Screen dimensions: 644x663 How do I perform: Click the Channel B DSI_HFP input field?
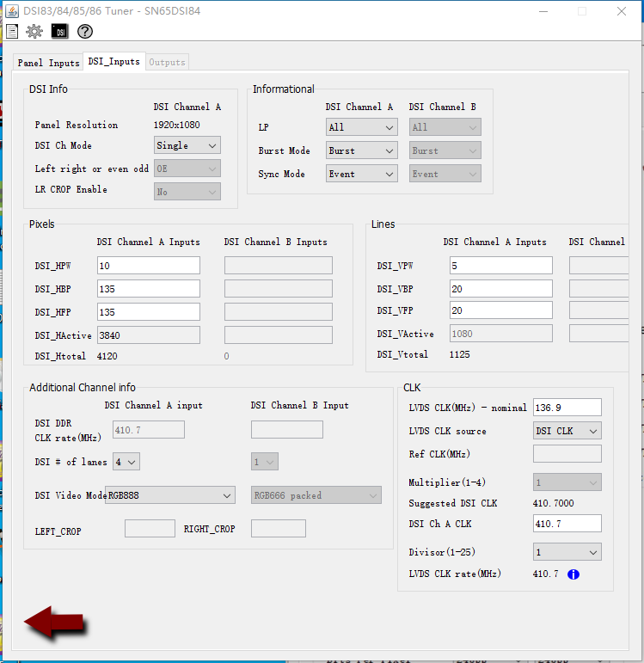[279, 312]
